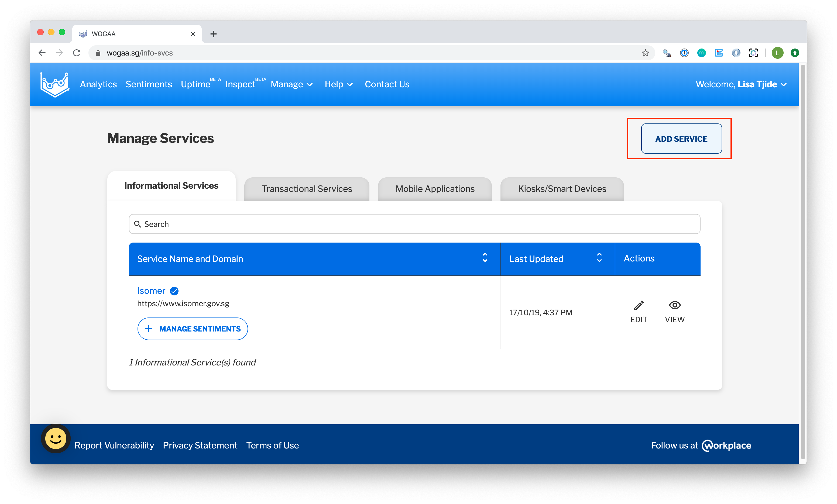Click the browser back arrow
837x504 pixels.
click(x=42, y=53)
